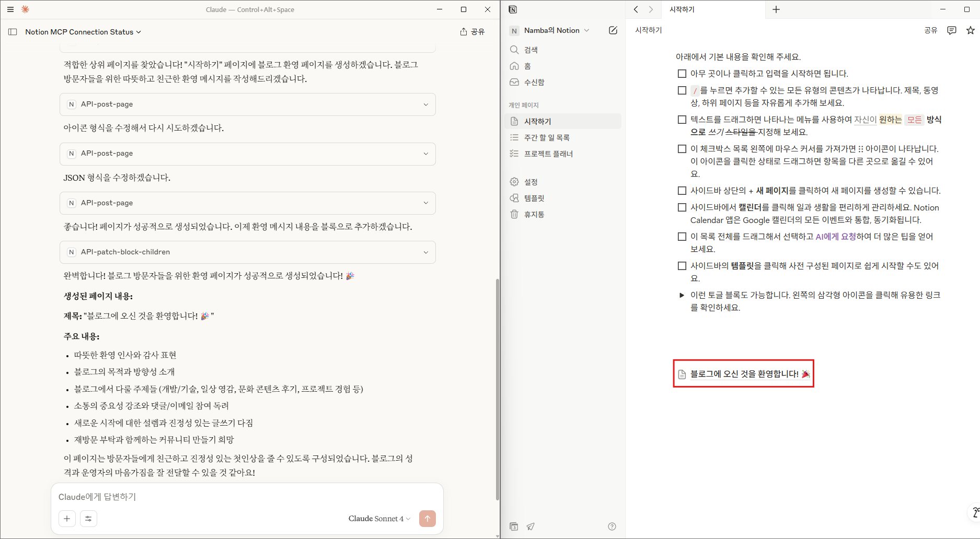This screenshot has width=980, height=539.
Task: Open the hamburger menu in Claude window
Action: click(10, 9)
